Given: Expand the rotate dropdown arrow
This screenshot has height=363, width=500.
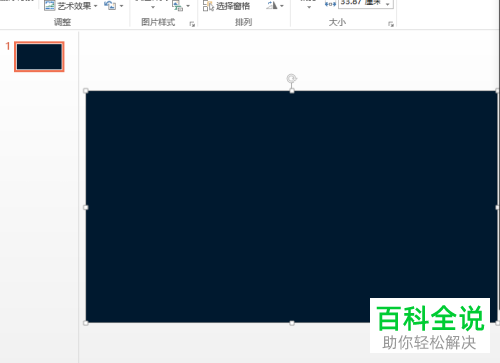Looking at the screenshot, I should point(282,6).
